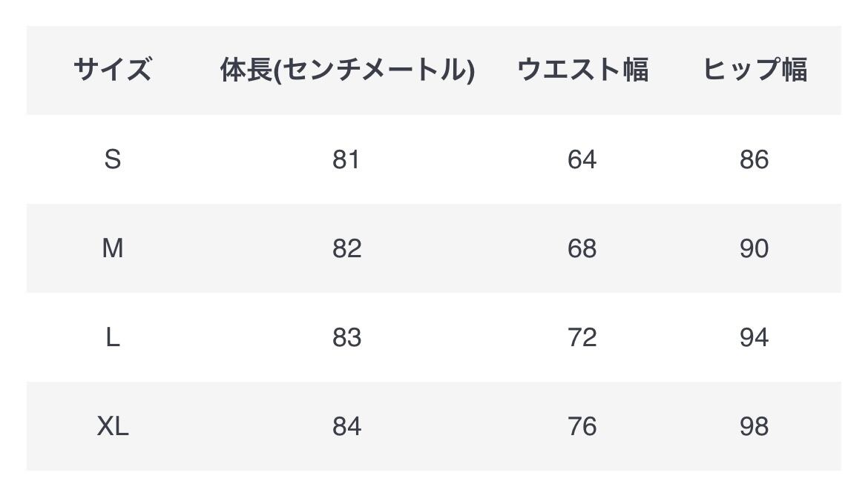The height and width of the screenshot is (490, 868).
Task: Select the M size cell
Action: [113, 248]
